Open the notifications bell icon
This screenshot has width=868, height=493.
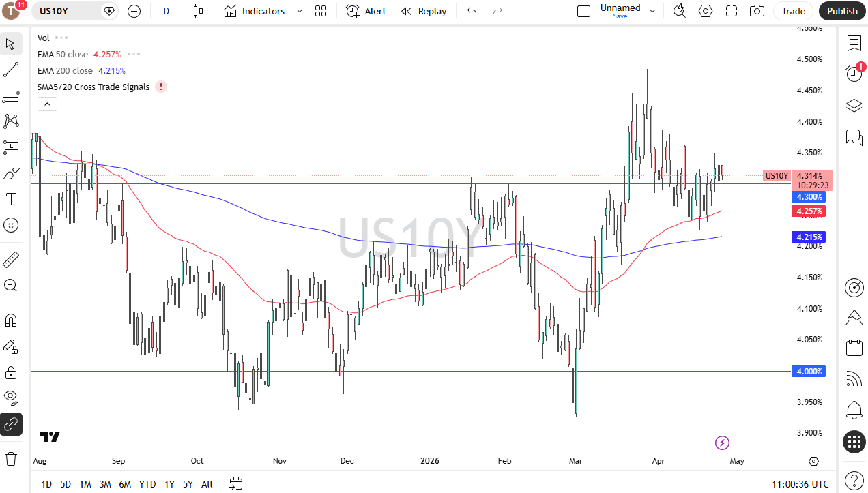854,410
